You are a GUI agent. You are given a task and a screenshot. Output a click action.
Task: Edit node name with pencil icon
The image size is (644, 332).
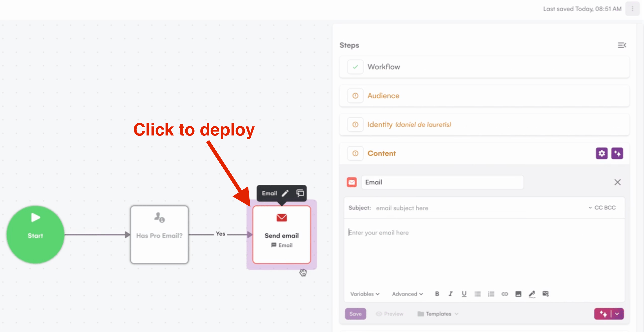click(x=285, y=193)
